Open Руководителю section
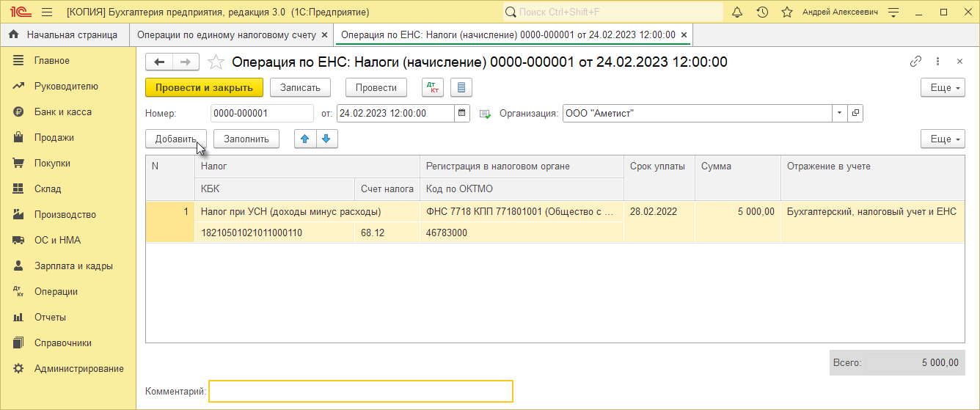980x410 pixels. point(66,86)
